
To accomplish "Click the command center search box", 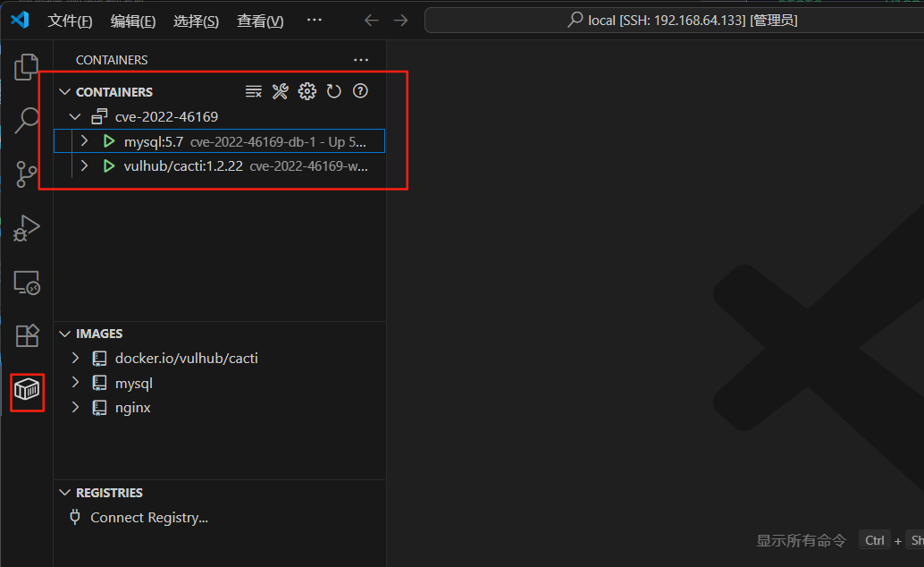I will (674, 20).
